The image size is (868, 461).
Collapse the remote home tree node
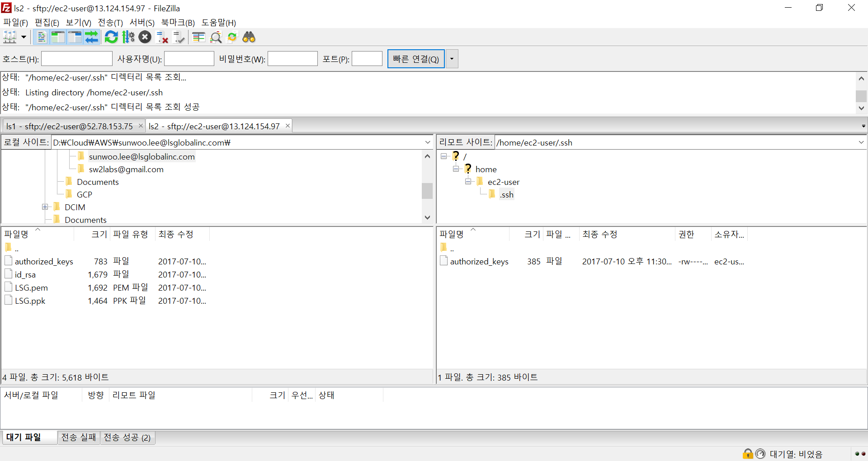tap(456, 169)
